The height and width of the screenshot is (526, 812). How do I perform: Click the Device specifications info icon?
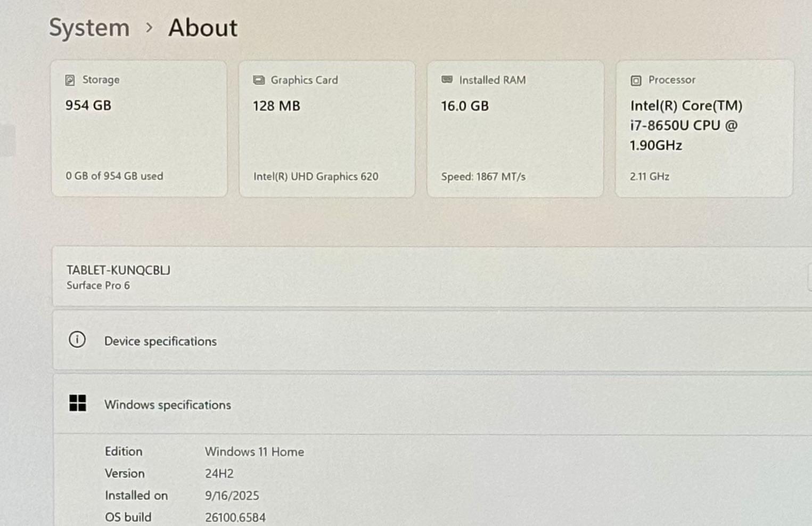[77, 339]
